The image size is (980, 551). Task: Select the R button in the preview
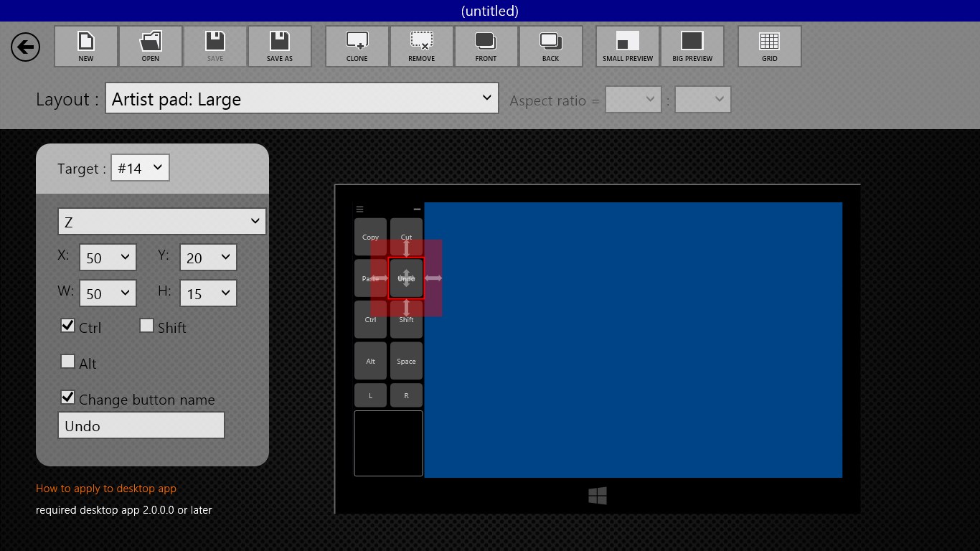tap(406, 395)
